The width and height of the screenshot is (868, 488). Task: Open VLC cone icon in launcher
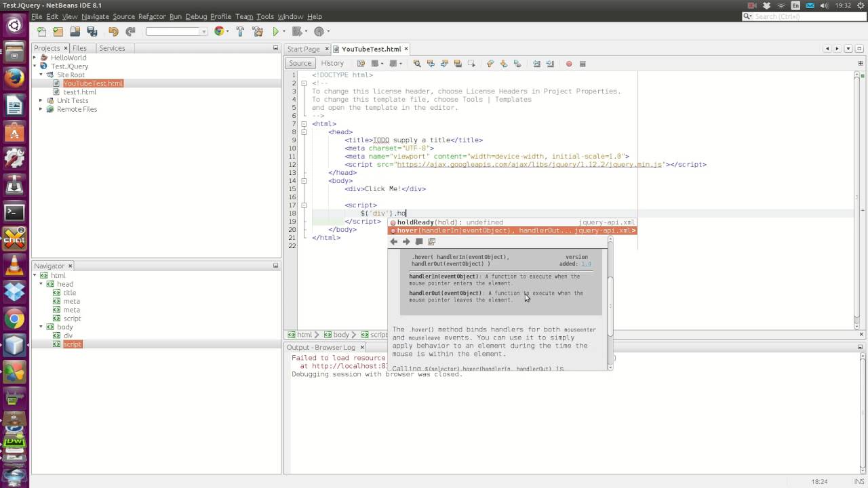(x=14, y=266)
